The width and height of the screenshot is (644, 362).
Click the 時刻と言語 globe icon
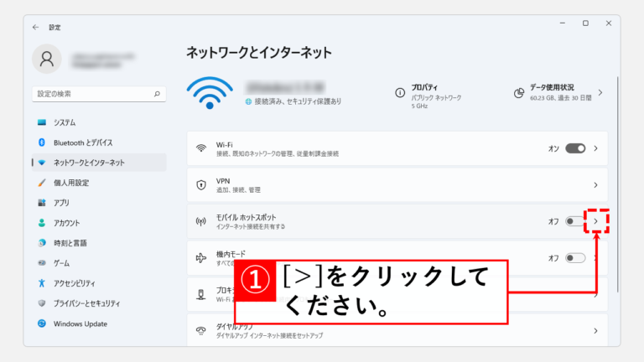42,243
